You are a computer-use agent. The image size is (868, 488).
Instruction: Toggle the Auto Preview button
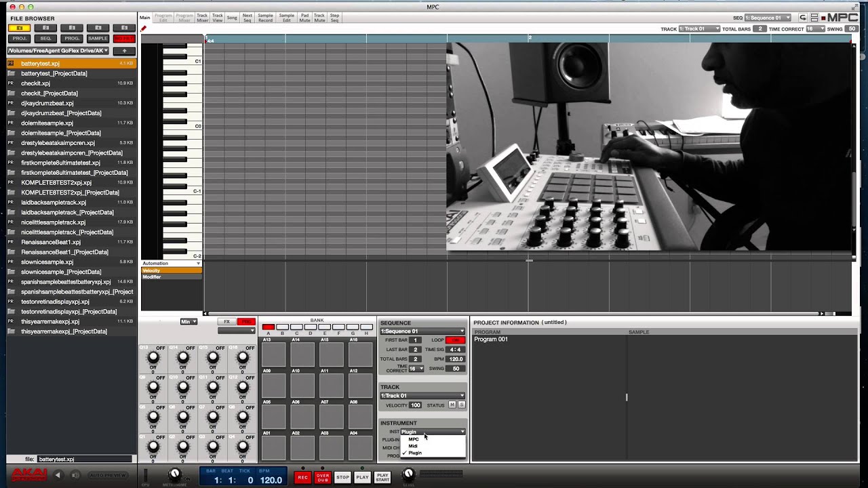coord(106,475)
